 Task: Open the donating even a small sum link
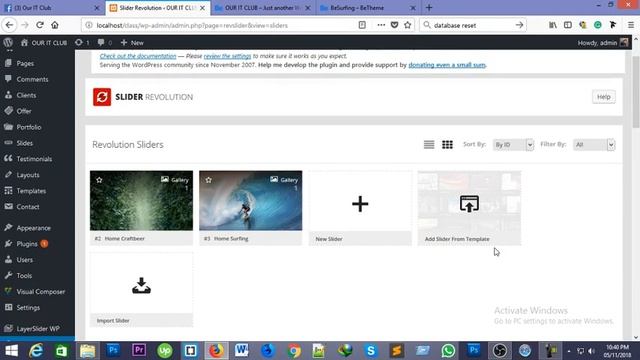tap(447, 65)
